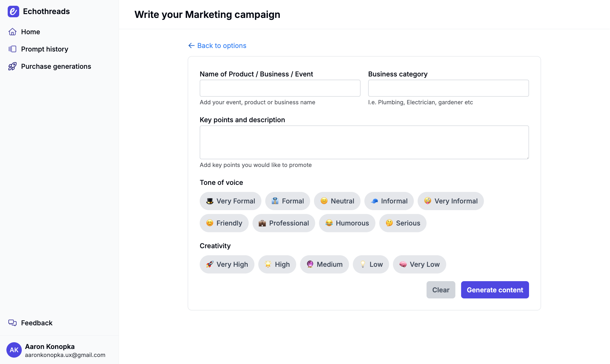Click the AK user avatar
The height and width of the screenshot is (364, 610).
[x=14, y=350]
